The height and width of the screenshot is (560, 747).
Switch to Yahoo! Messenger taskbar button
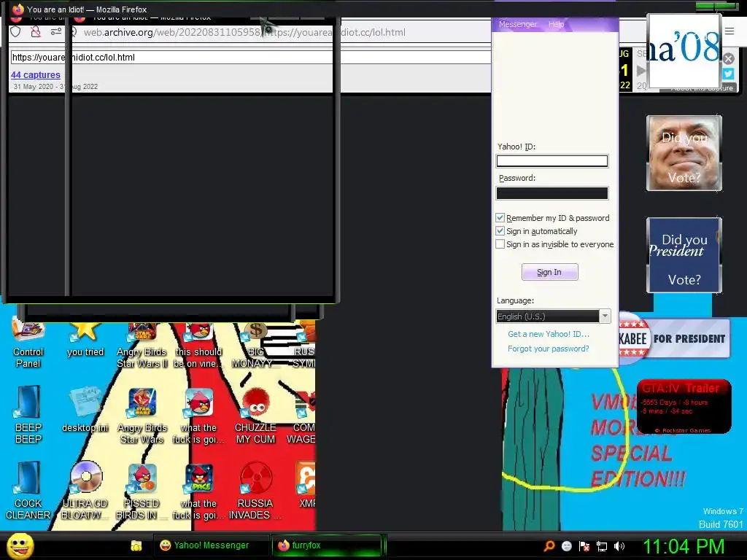click(211, 545)
